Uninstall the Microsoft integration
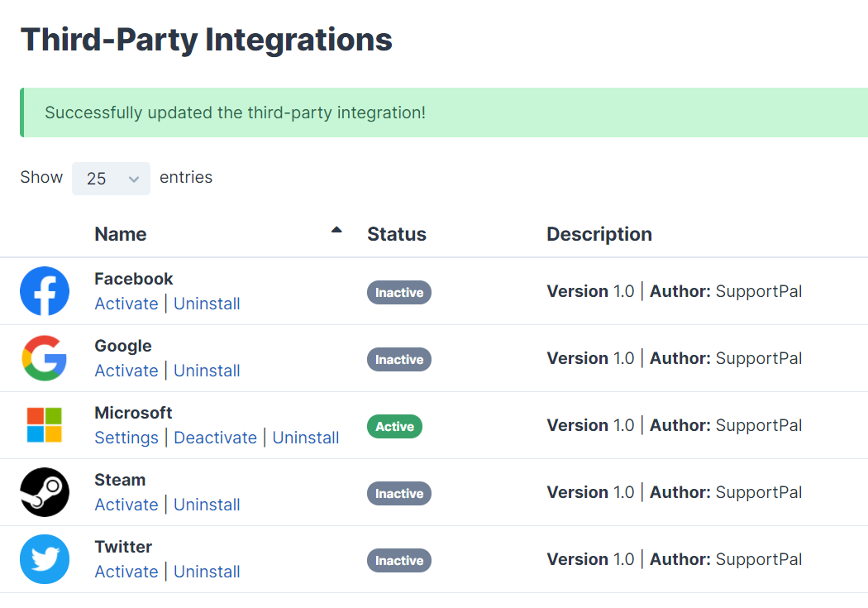 tap(306, 438)
